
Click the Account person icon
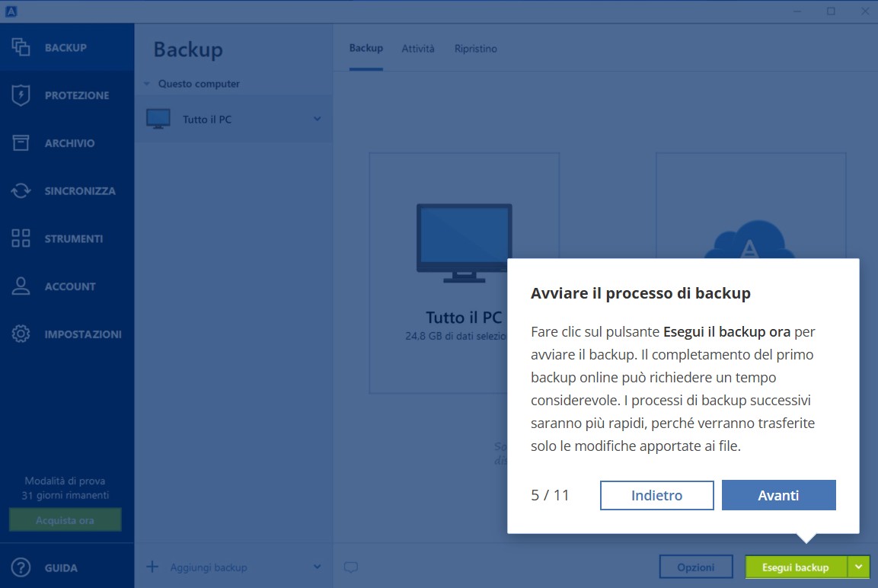(21, 286)
